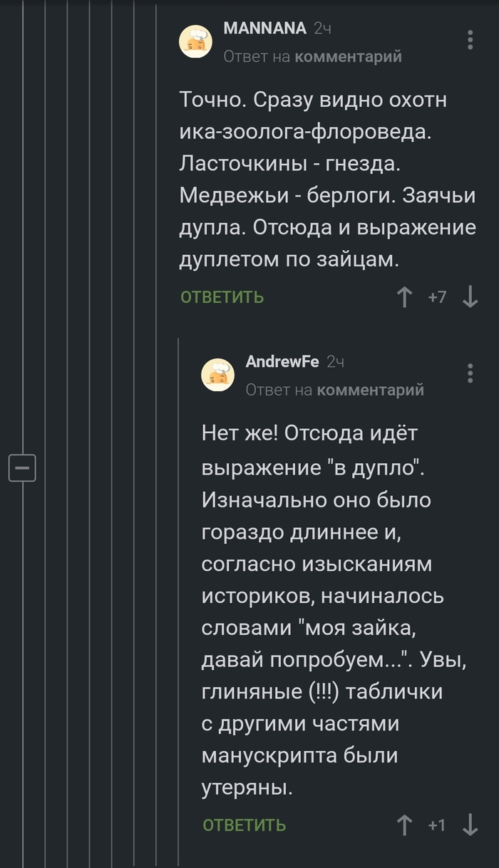Image resolution: width=499 pixels, height=868 pixels.
Task: Downvote MANNANA's comment
Action: tap(470, 297)
